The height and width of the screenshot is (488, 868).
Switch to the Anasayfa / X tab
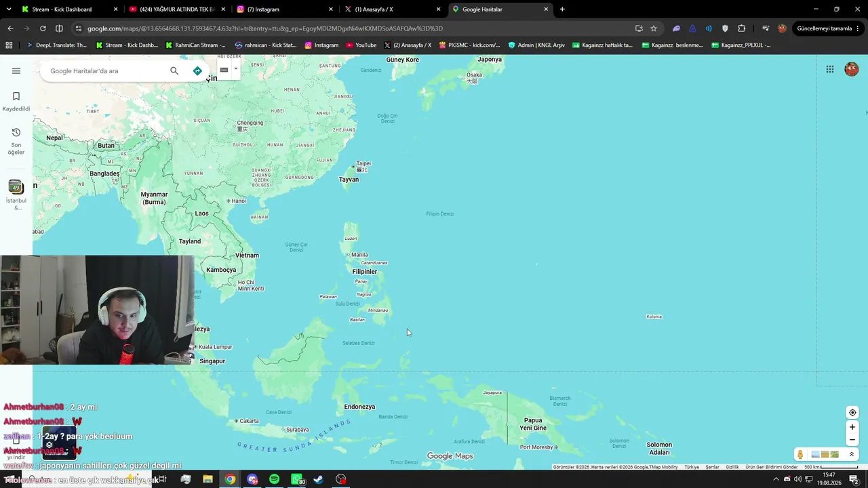[393, 9]
